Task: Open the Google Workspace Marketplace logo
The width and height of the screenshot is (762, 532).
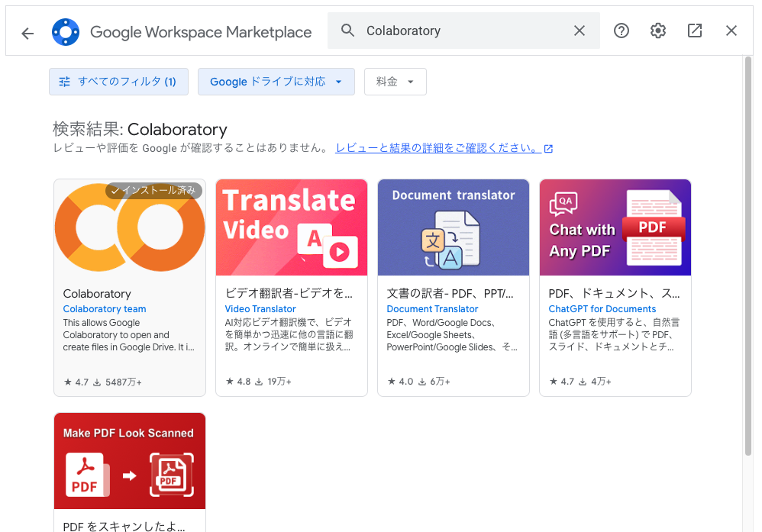Action: click(x=66, y=32)
